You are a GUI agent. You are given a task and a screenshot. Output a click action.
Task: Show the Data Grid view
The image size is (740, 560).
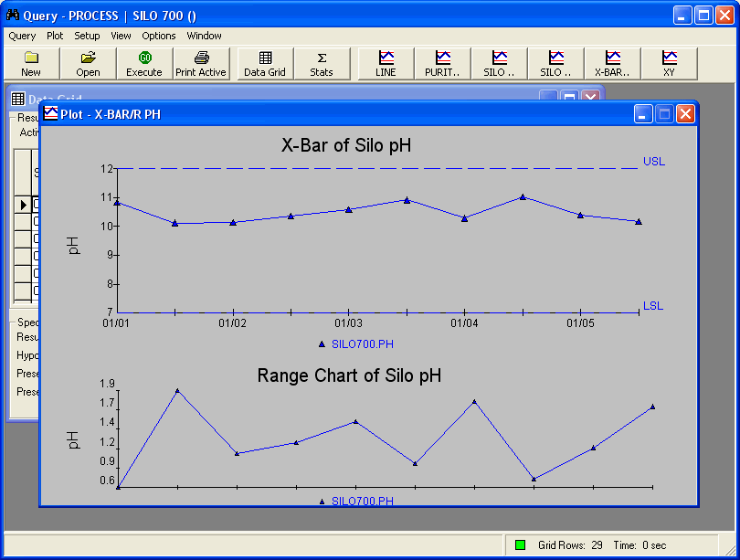(265, 64)
